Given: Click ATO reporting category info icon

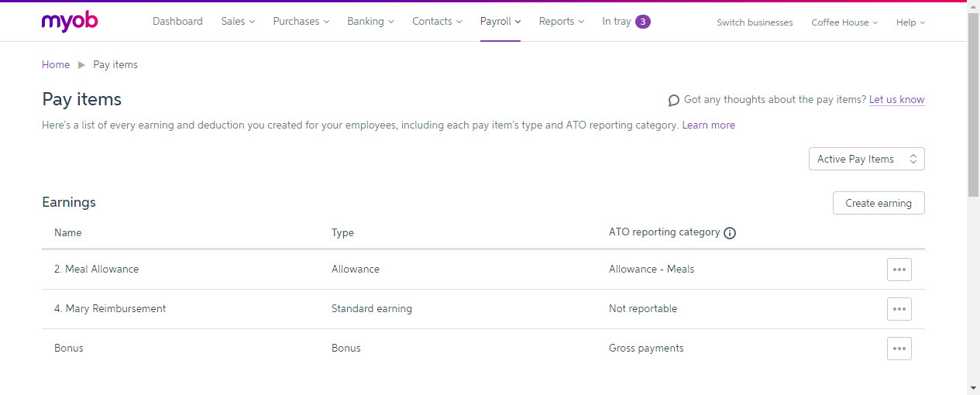Looking at the screenshot, I should click(729, 233).
